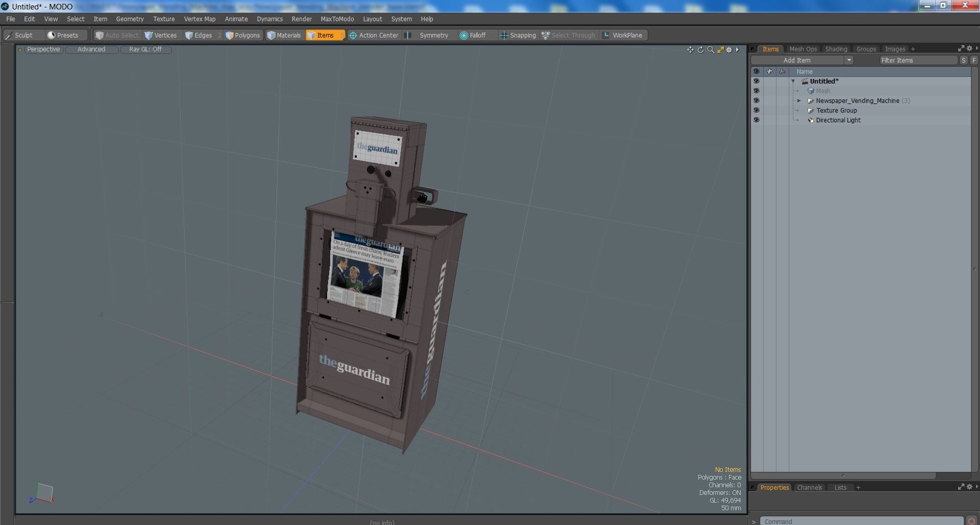Expand the Items panel to full size
This screenshot has width=980, height=525.
[961, 49]
